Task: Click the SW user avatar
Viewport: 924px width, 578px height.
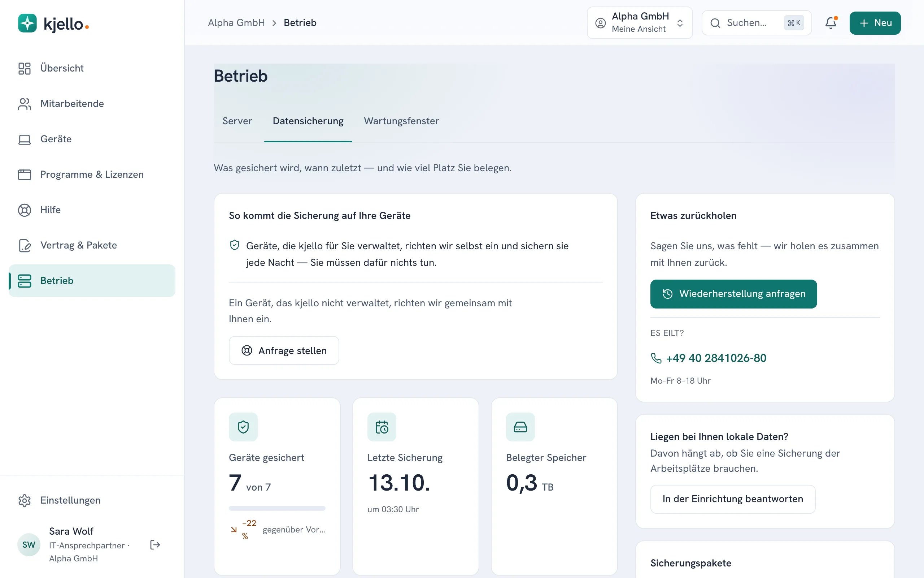Action: [x=29, y=545]
